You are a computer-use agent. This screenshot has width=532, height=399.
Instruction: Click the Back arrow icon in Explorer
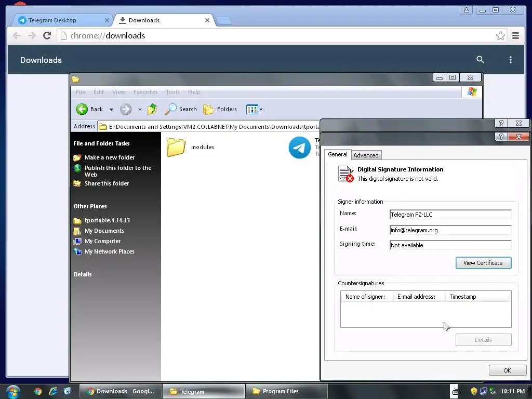82,109
